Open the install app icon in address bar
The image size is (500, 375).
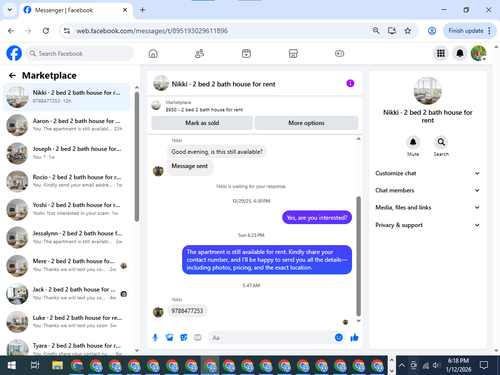pyautogui.click(x=392, y=31)
